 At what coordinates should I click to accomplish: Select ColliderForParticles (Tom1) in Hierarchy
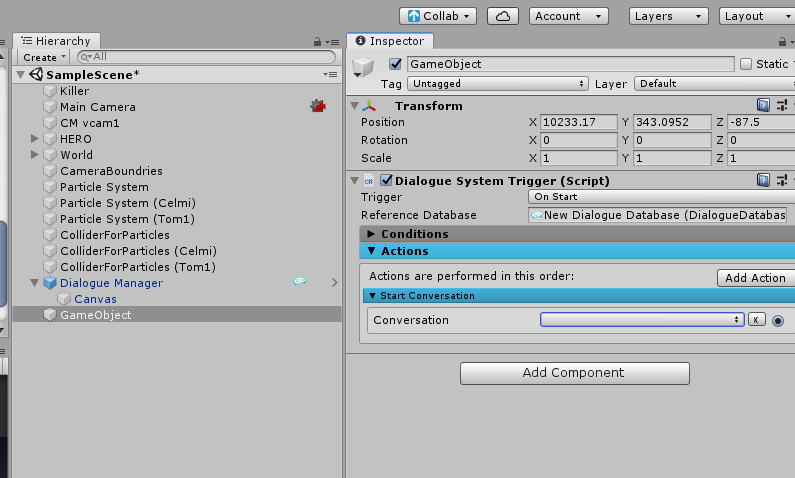click(138, 267)
